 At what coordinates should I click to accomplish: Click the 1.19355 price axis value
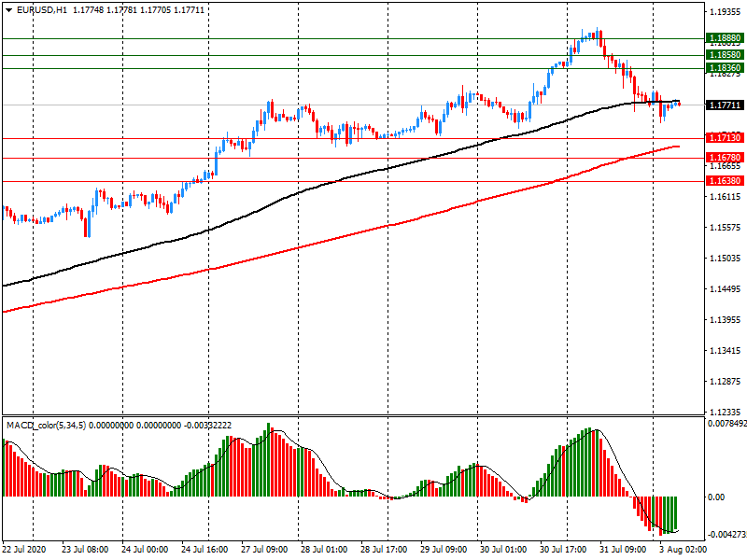726,12
